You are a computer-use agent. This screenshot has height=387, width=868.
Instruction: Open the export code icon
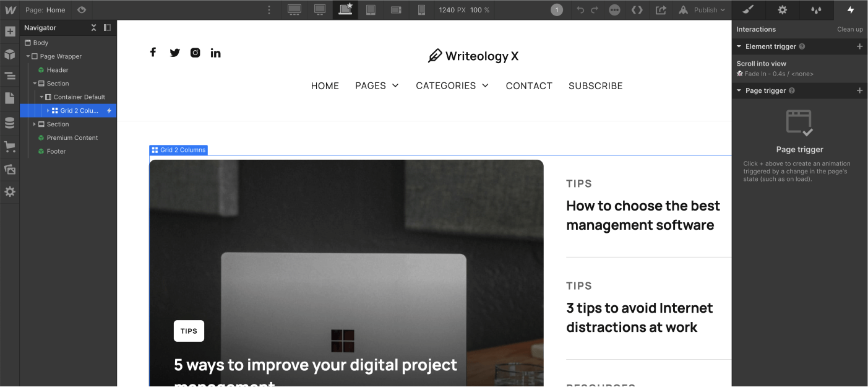point(637,10)
